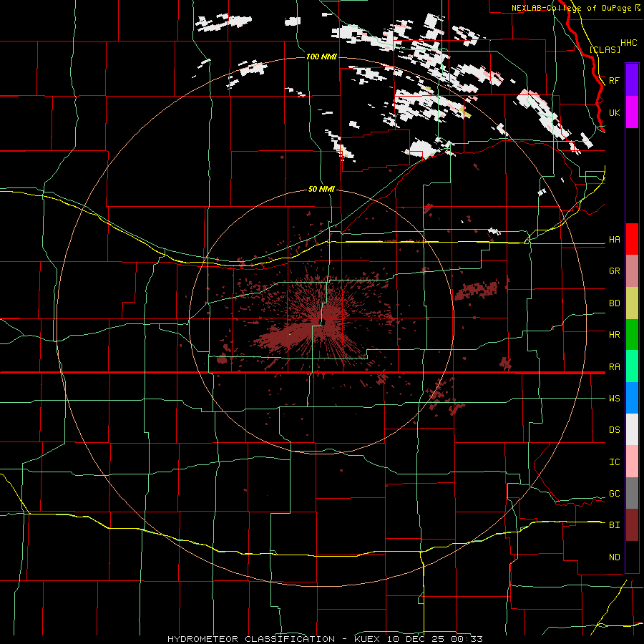Click the 100 NMI range ring label

(321, 57)
